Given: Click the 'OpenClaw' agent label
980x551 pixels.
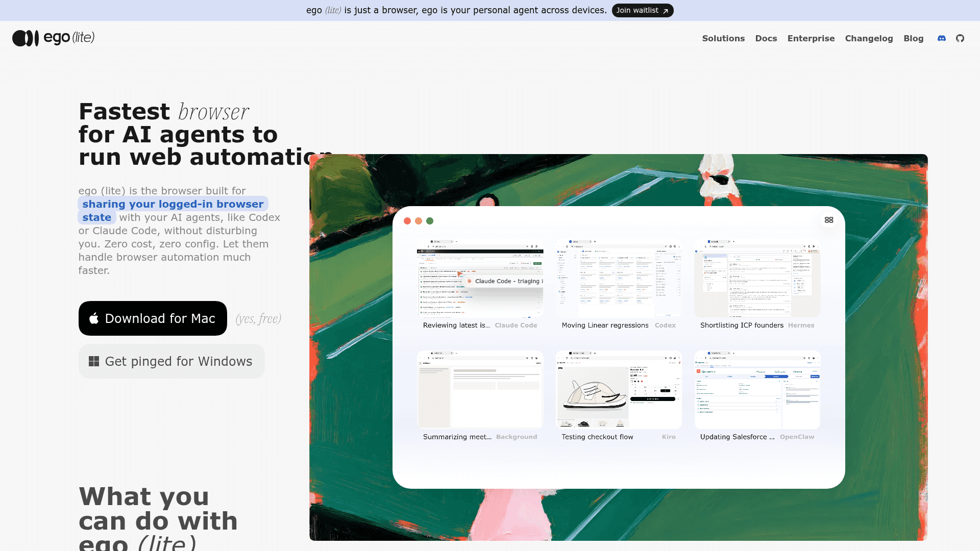Looking at the screenshot, I should (797, 437).
